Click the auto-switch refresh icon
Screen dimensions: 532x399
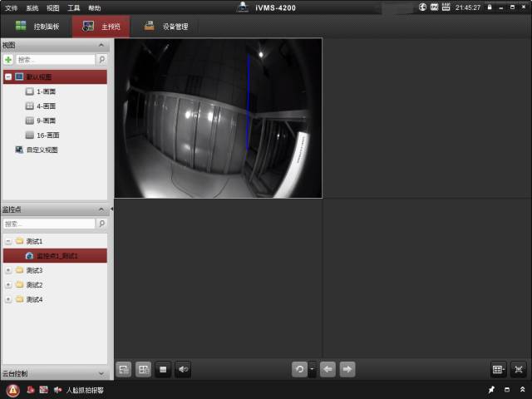pyautogui.click(x=299, y=369)
